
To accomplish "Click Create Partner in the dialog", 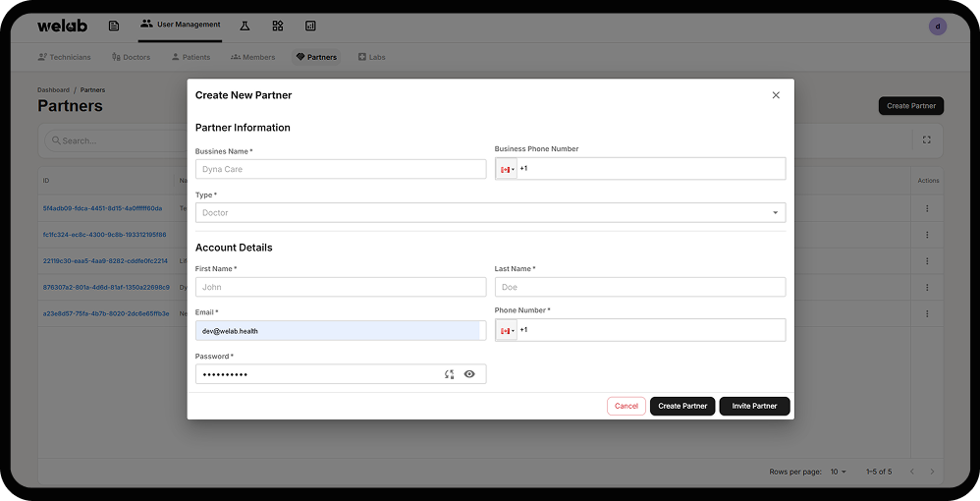I will pyautogui.click(x=682, y=406).
